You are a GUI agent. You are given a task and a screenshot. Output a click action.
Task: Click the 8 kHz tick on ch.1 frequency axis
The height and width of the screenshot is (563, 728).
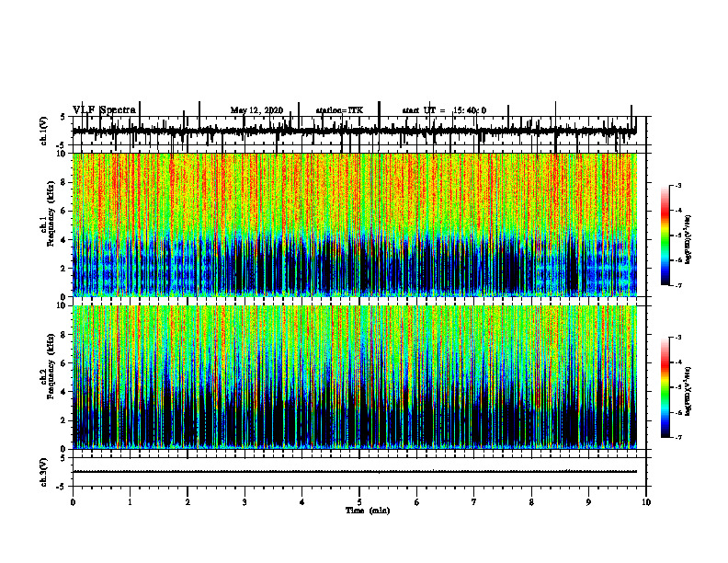tap(64, 182)
